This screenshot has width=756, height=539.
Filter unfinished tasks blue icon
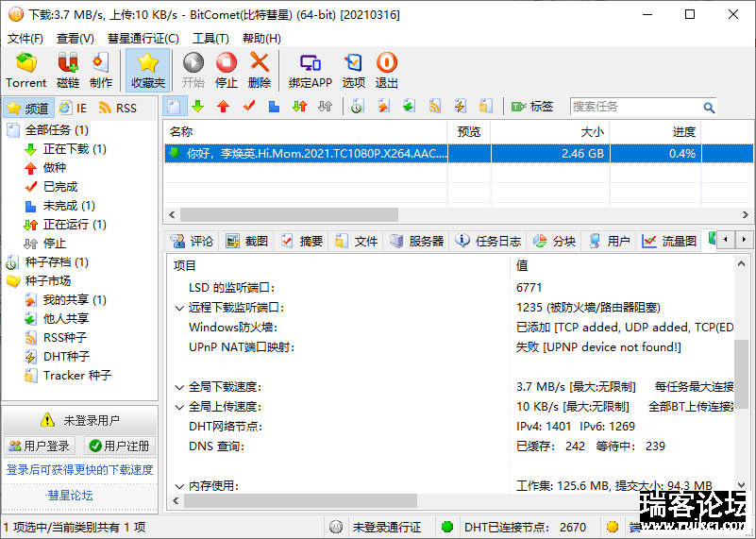pyautogui.click(x=274, y=106)
